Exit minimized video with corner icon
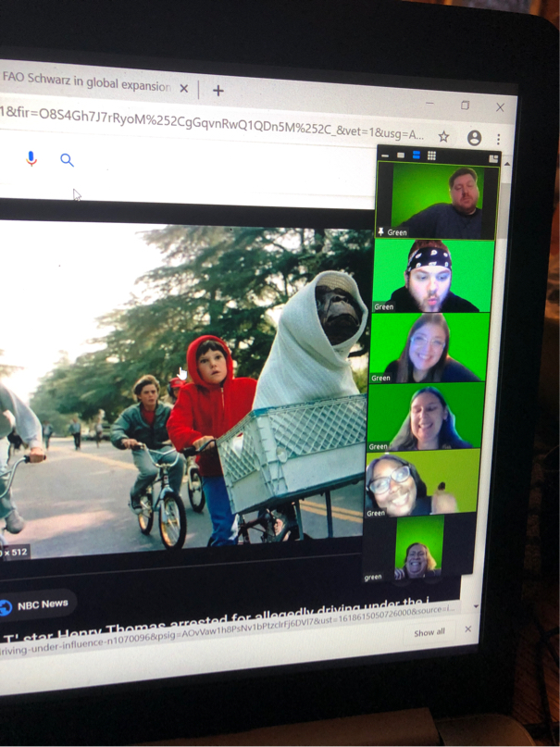 tap(493, 158)
